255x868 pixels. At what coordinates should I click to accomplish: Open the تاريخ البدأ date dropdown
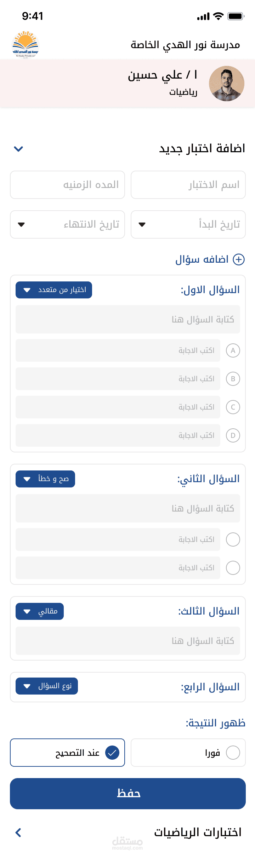(x=188, y=224)
